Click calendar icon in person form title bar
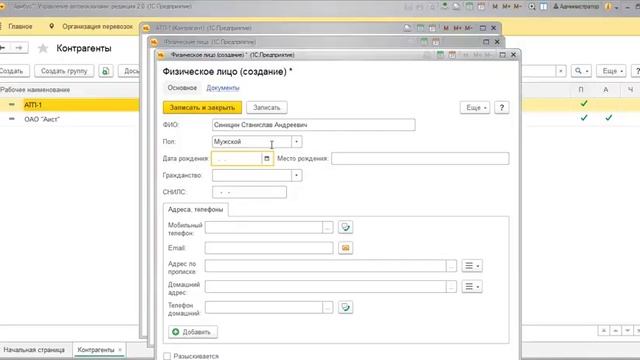640x360 pixels. pyautogui.click(x=452, y=55)
